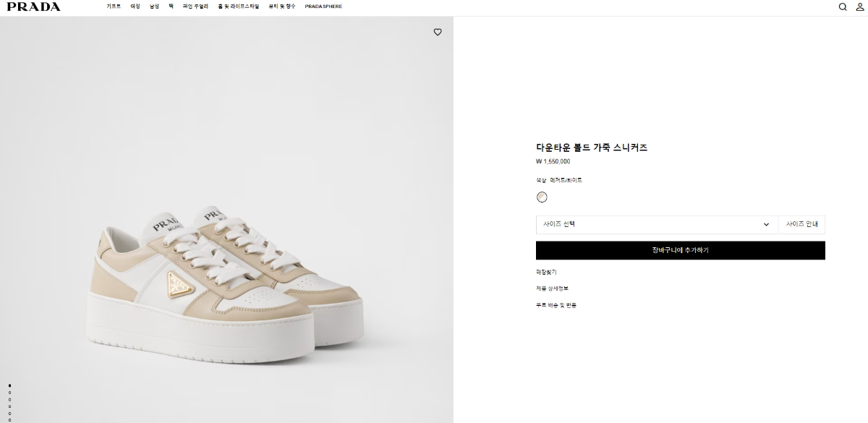Open the account profile icon
868x423 pixels.
pyautogui.click(x=860, y=7)
